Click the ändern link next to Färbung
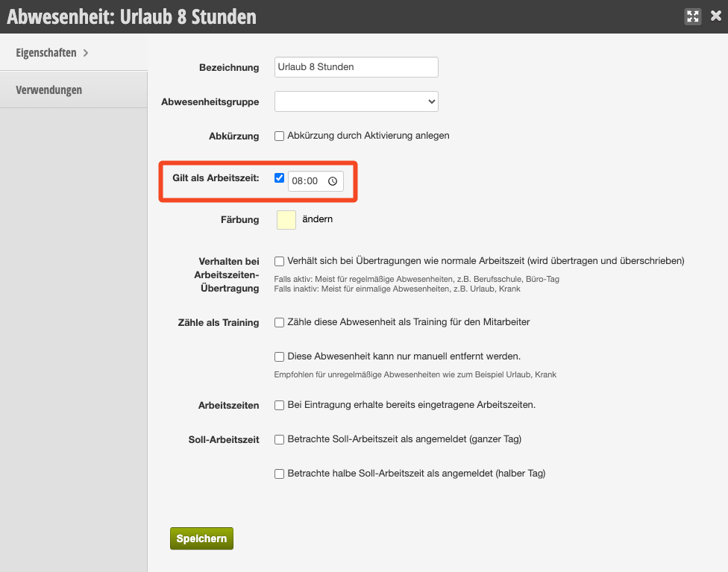Image resolution: width=728 pixels, height=572 pixels. tap(318, 219)
